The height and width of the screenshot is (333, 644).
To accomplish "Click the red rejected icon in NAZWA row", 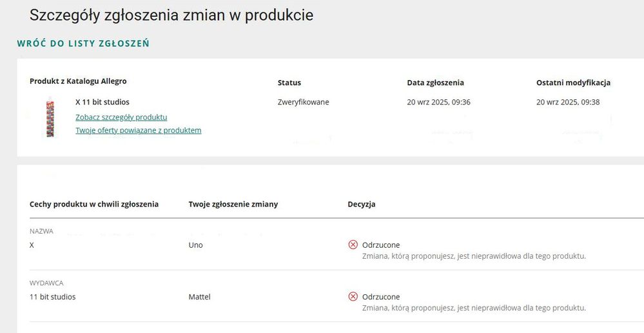I will (x=353, y=245).
